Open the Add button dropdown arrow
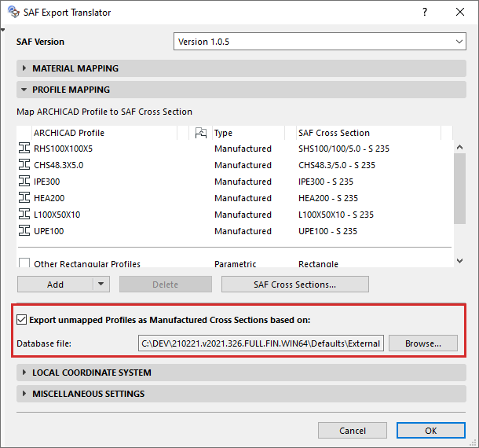479x448 pixels. (x=101, y=284)
